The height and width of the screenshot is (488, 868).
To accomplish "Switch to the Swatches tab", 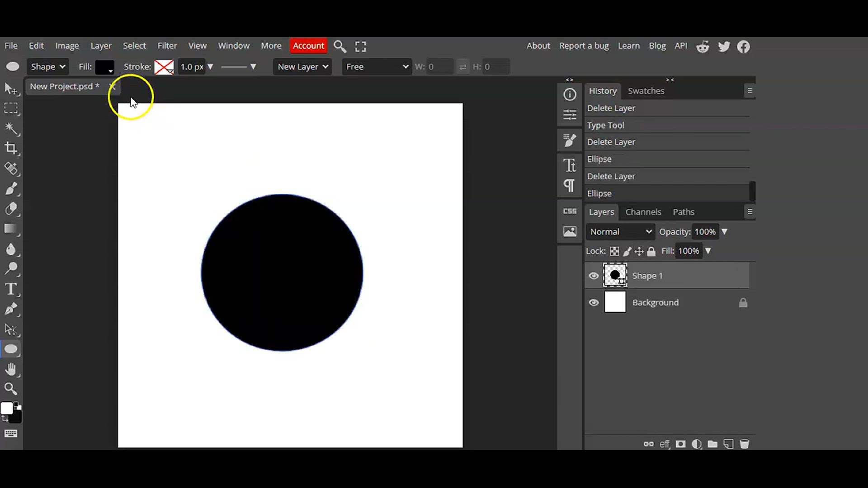I will [x=646, y=91].
